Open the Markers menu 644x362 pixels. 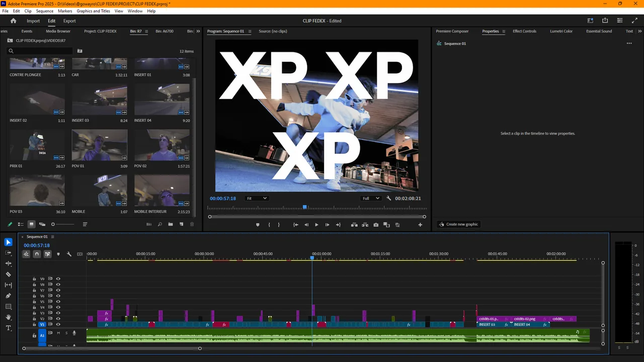coord(65,11)
